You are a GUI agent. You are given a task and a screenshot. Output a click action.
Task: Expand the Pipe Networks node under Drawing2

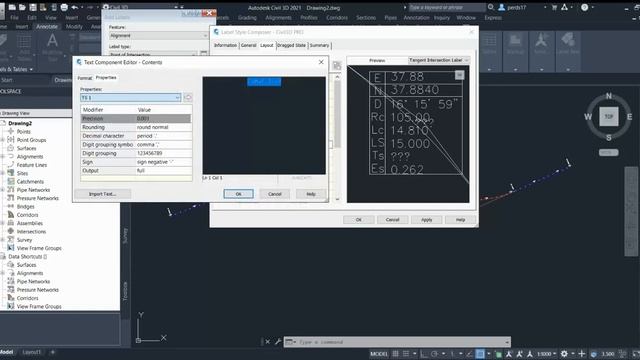coord(3,190)
